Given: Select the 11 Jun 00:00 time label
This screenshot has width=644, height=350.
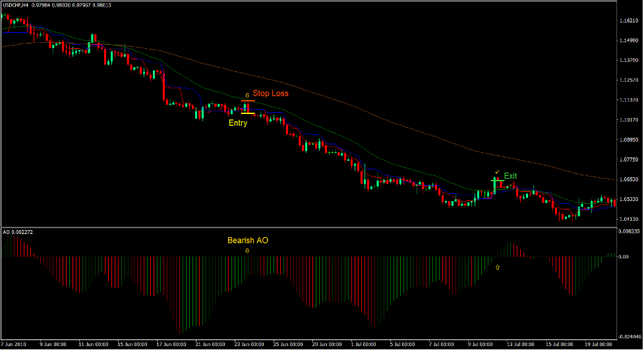Looking at the screenshot, I should (x=93, y=344).
